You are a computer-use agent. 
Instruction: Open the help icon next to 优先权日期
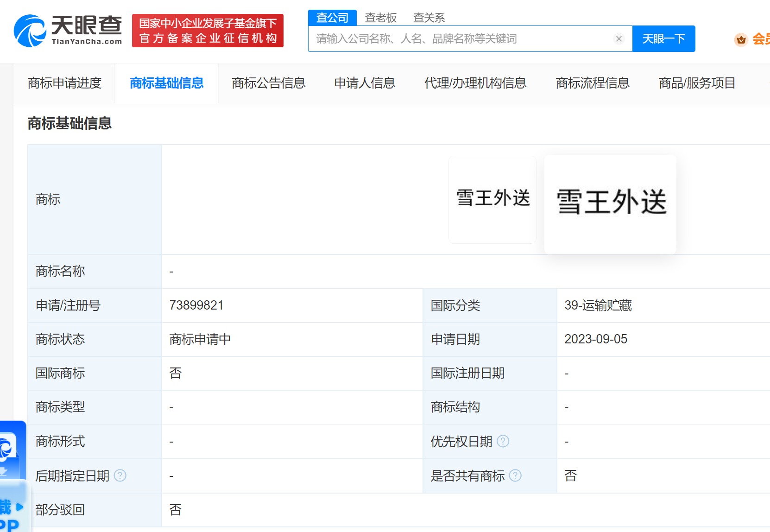(x=503, y=441)
